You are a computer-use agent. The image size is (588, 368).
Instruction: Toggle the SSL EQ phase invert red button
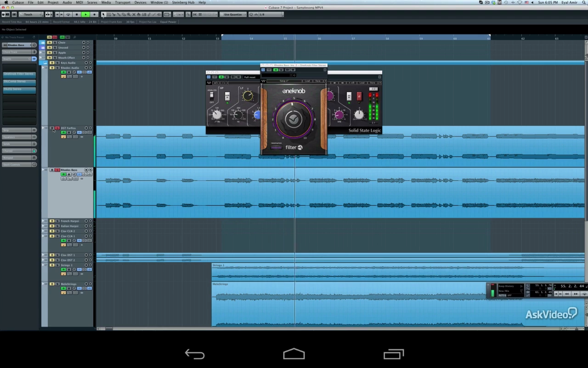click(x=359, y=96)
